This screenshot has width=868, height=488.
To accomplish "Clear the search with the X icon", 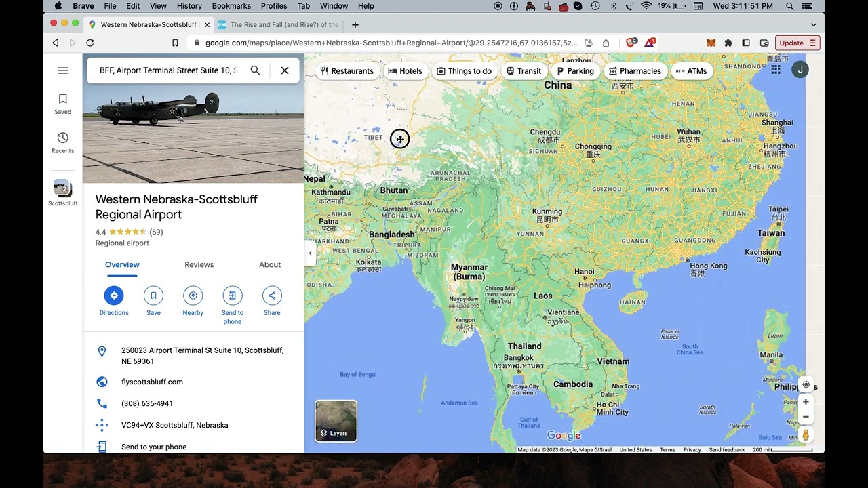I will [x=285, y=70].
